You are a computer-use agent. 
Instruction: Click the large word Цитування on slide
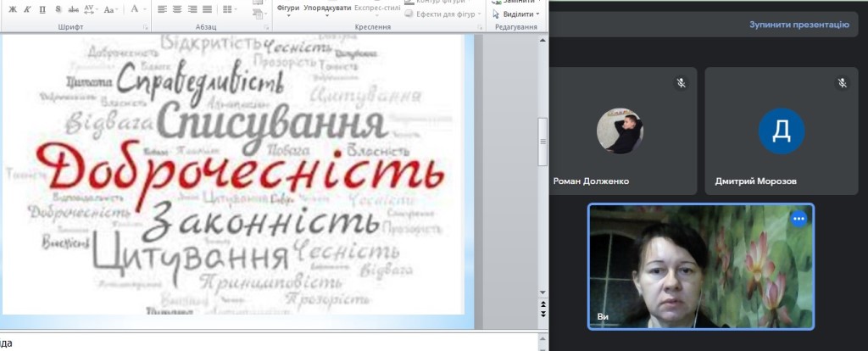(x=191, y=256)
